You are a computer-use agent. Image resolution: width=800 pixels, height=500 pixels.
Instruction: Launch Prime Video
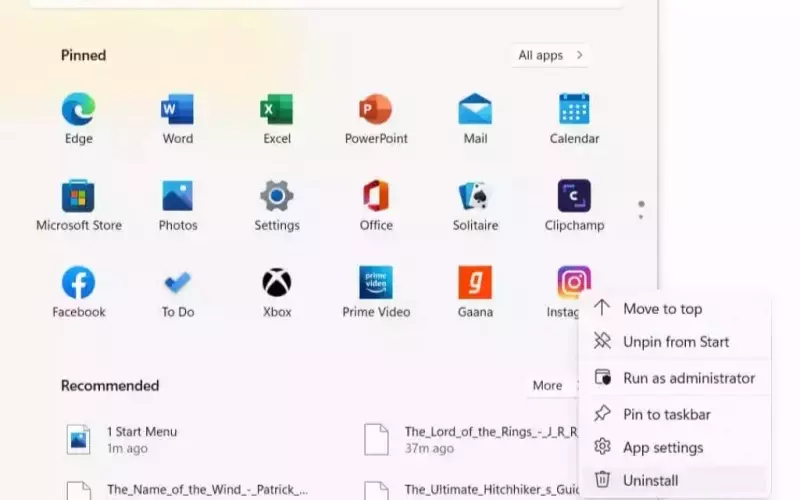[x=376, y=292]
